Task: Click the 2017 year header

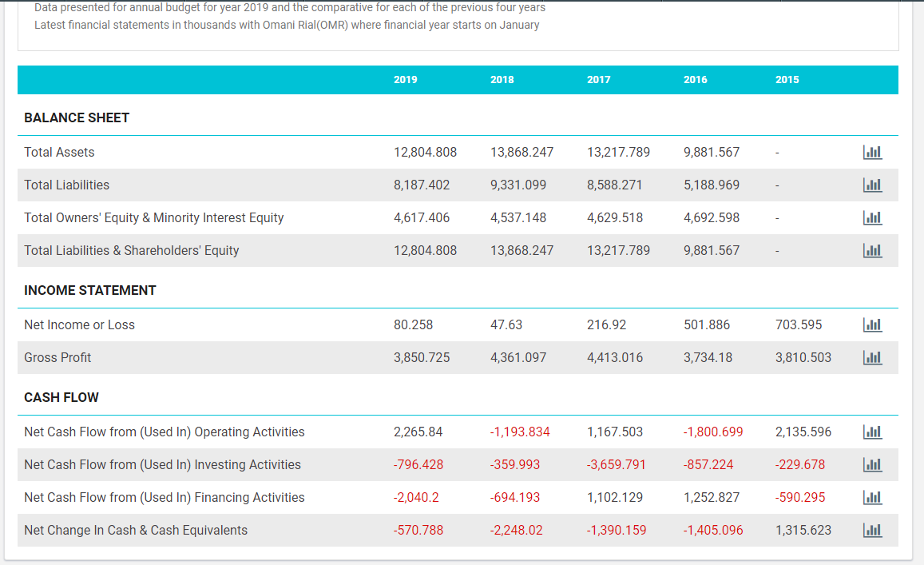Action: pos(599,80)
